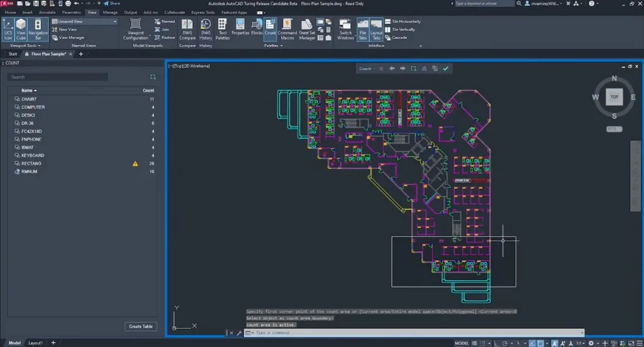This screenshot has height=347, width=644.
Task: Toggle the View Cube display
Action: (x=21, y=29)
